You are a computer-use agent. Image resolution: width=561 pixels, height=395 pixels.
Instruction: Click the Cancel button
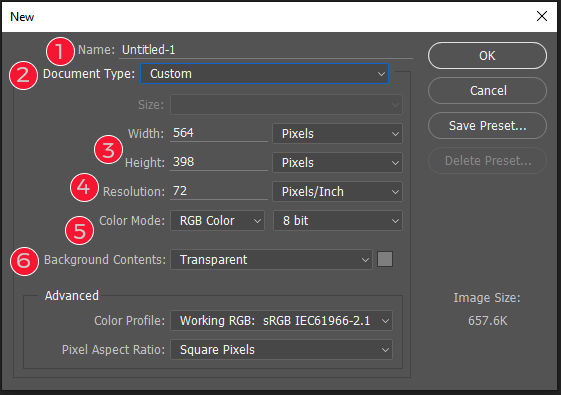[x=487, y=91]
